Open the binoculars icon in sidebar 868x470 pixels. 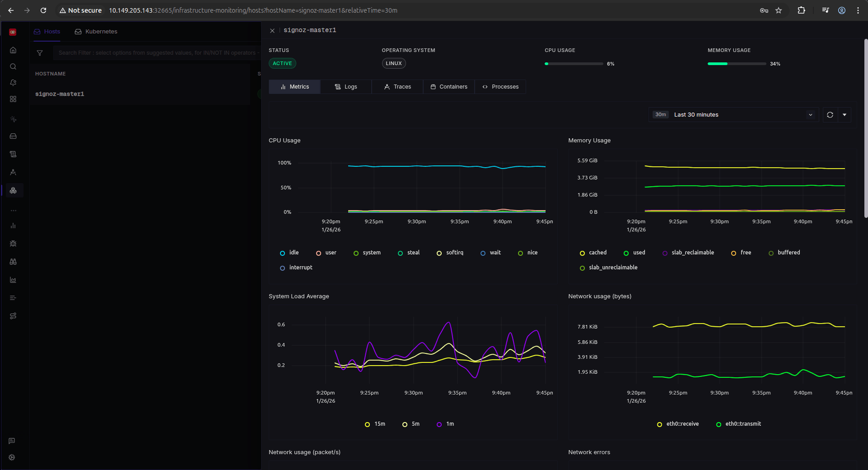tap(13, 261)
